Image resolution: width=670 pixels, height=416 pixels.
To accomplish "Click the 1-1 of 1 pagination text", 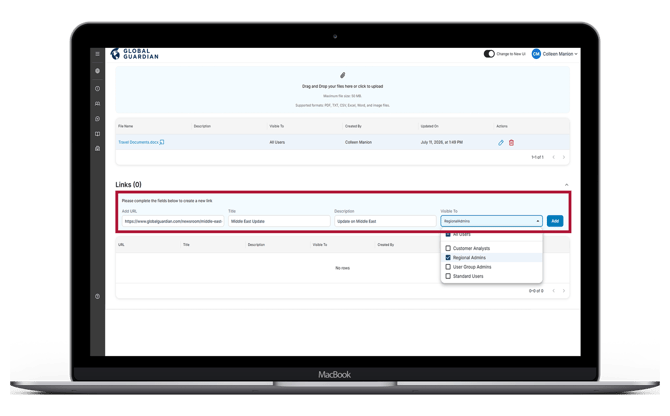I will point(537,157).
